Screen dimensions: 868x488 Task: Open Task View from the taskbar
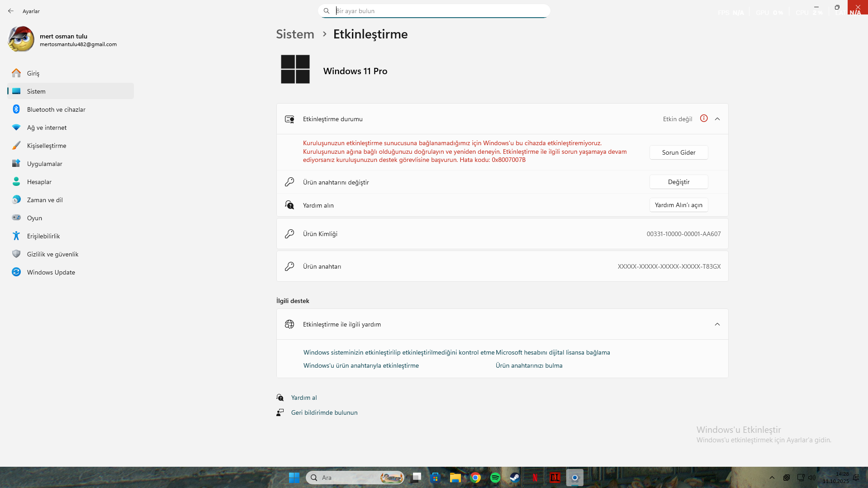pyautogui.click(x=416, y=478)
